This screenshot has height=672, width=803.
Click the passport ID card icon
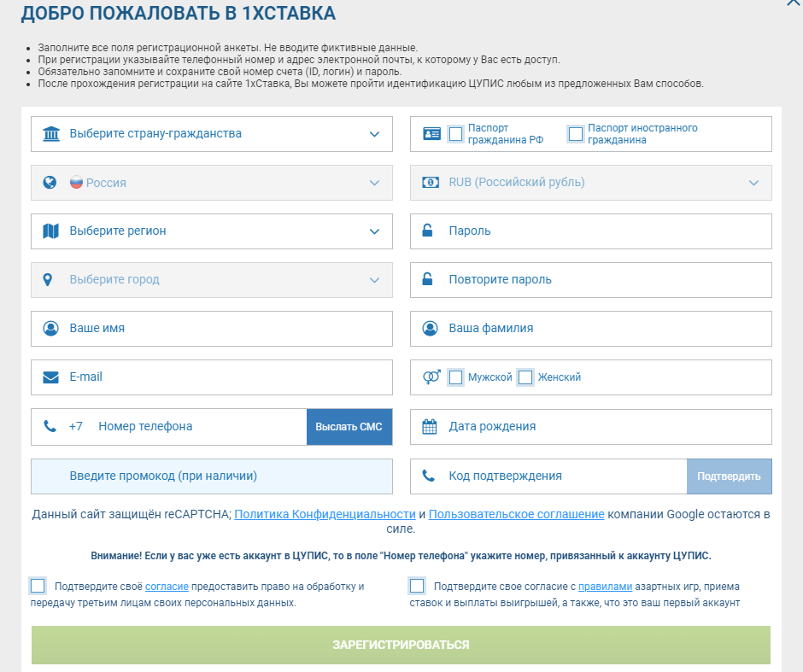click(x=431, y=134)
